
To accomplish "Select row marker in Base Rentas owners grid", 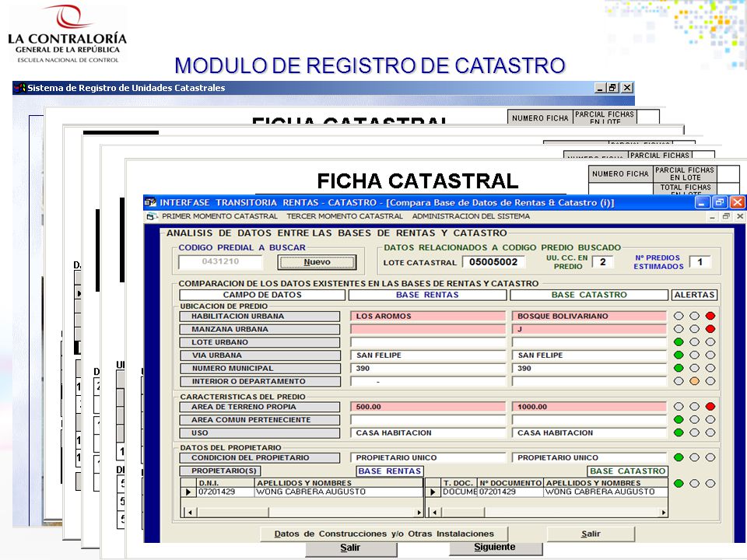I will [x=188, y=492].
